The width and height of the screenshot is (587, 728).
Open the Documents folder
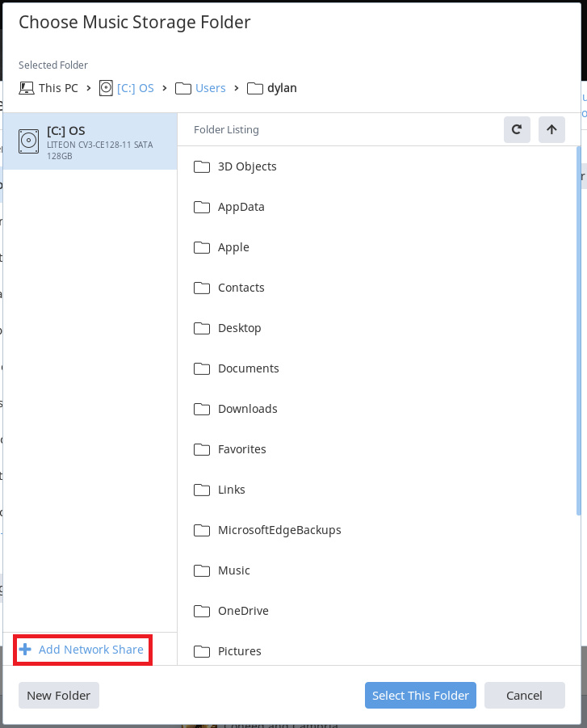coord(248,368)
